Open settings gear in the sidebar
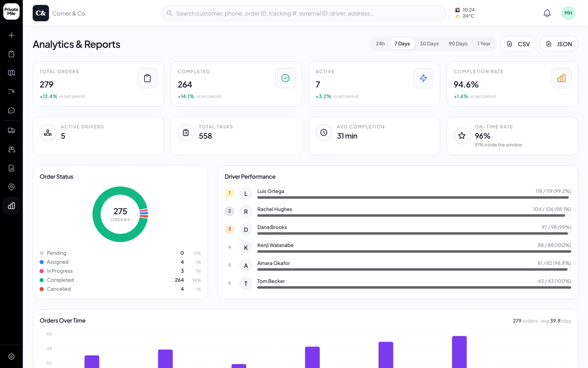The width and height of the screenshot is (588, 368). [11, 356]
